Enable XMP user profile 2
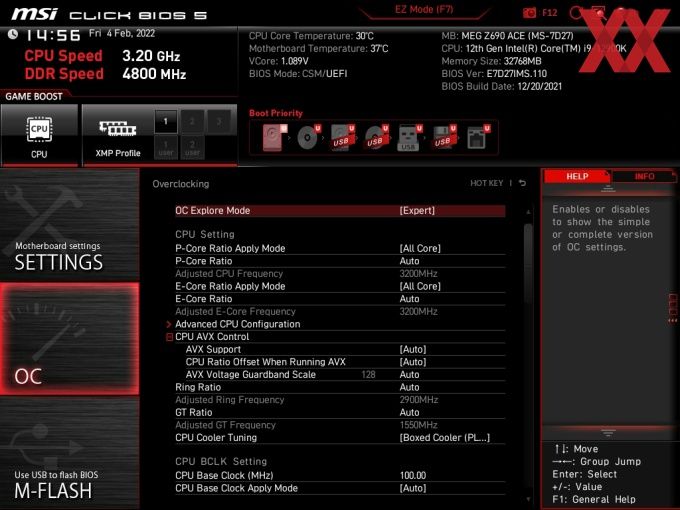This screenshot has width=680, height=510. (192, 147)
